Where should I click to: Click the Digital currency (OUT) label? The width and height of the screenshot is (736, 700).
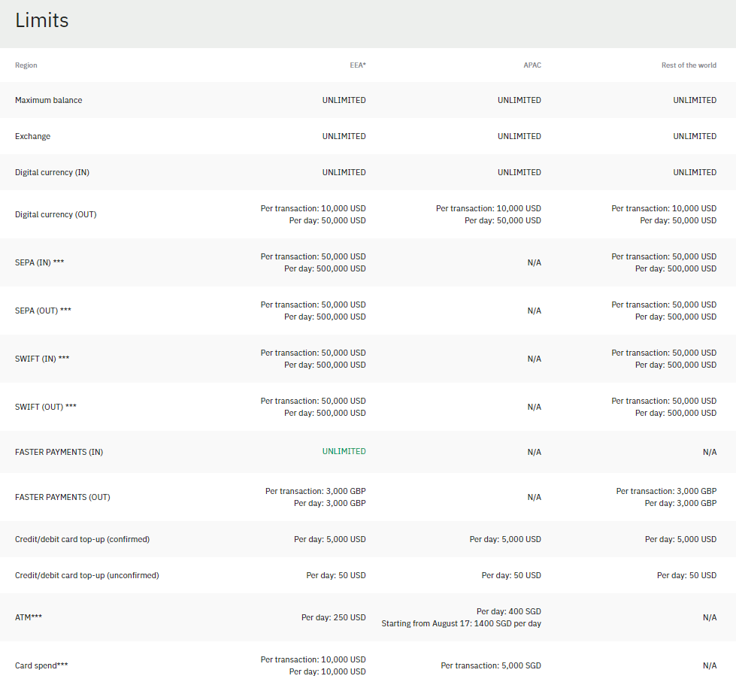click(x=56, y=214)
